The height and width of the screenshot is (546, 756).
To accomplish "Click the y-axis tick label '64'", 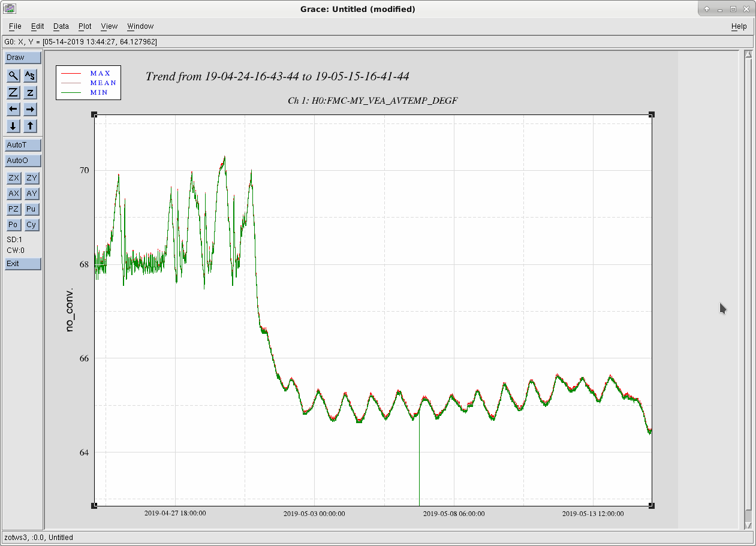I will tap(84, 452).
